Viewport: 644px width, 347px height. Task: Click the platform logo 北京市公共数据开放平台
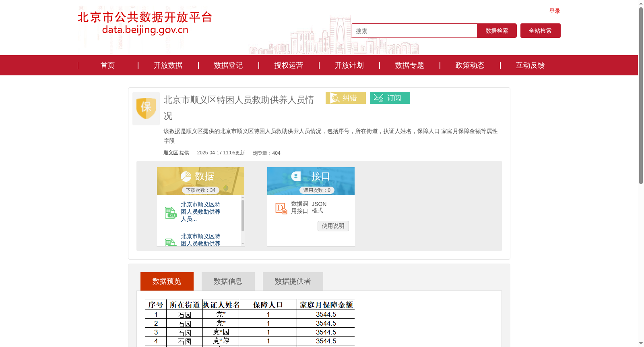145,17
